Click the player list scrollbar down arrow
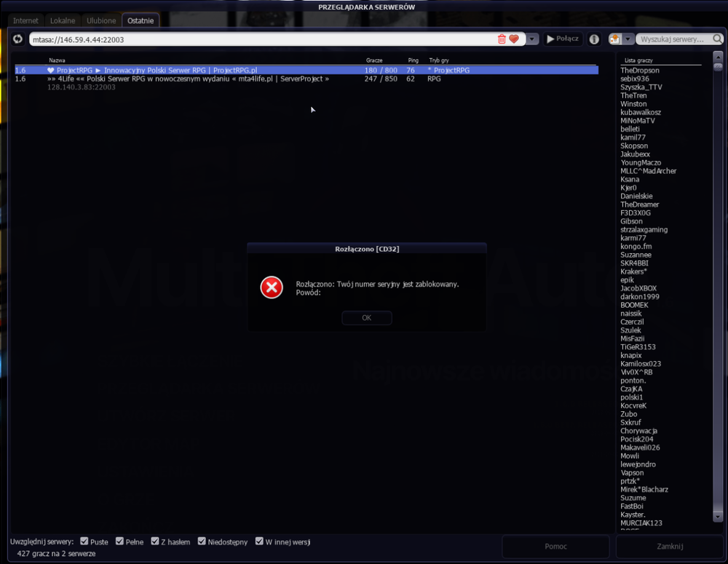The height and width of the screenshot is (564, 728). coord(718,517)
